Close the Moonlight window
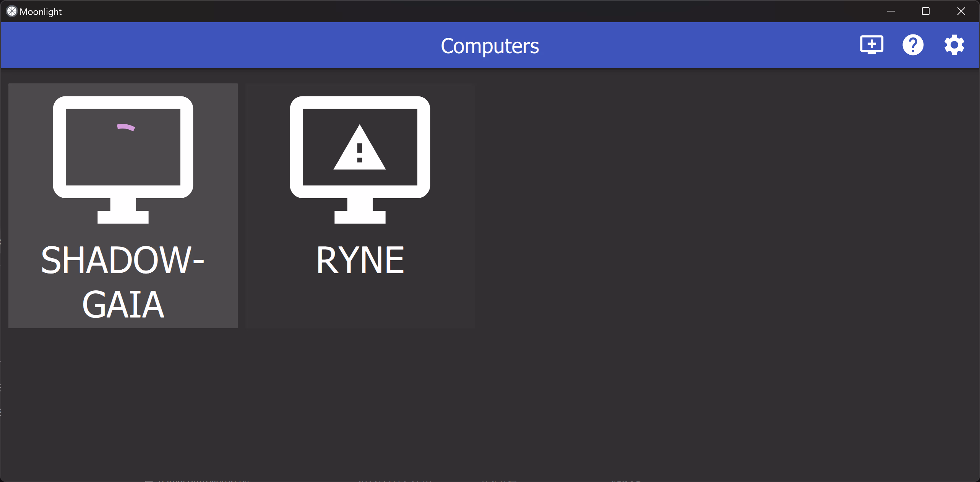The height and width of the screenshot is (482, 980). tap(961, 11)
